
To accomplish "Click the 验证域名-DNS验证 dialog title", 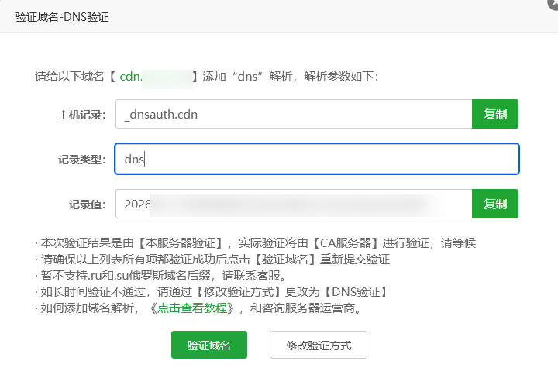I will (62, 16).
